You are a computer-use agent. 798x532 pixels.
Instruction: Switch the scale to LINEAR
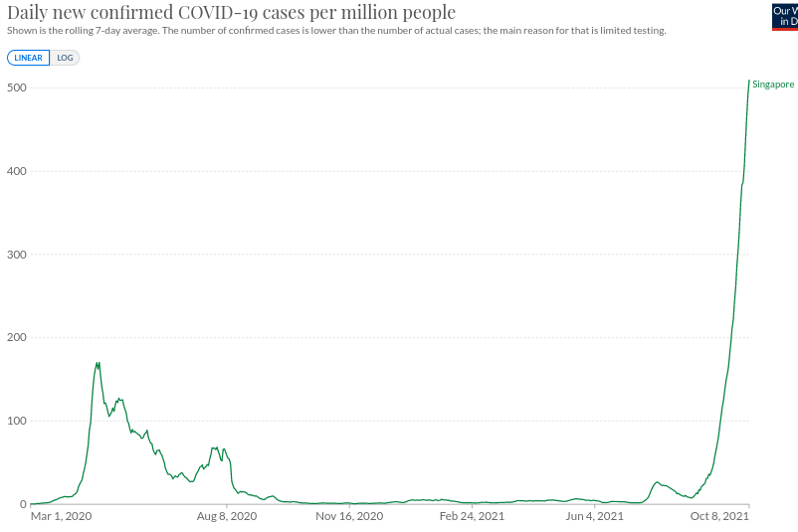28,58
